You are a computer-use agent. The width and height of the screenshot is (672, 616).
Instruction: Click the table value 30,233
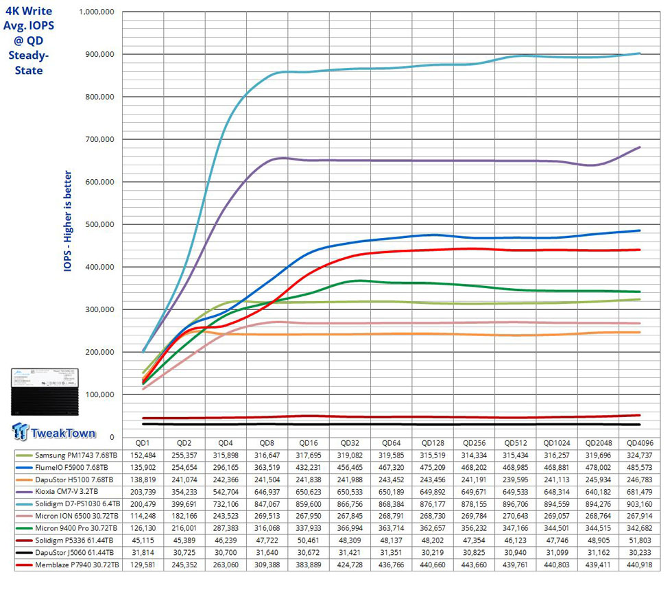point(640,553)
